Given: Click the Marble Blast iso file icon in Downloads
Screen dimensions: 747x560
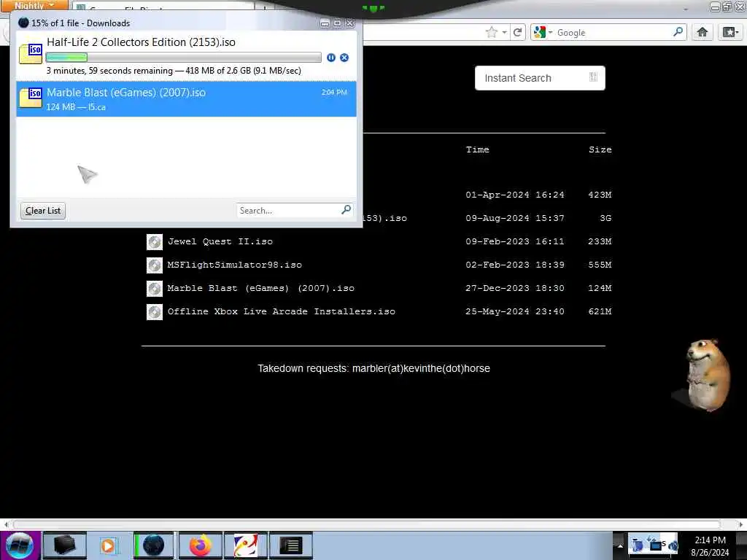Looking at the screenshot, I should click(31, 97).
